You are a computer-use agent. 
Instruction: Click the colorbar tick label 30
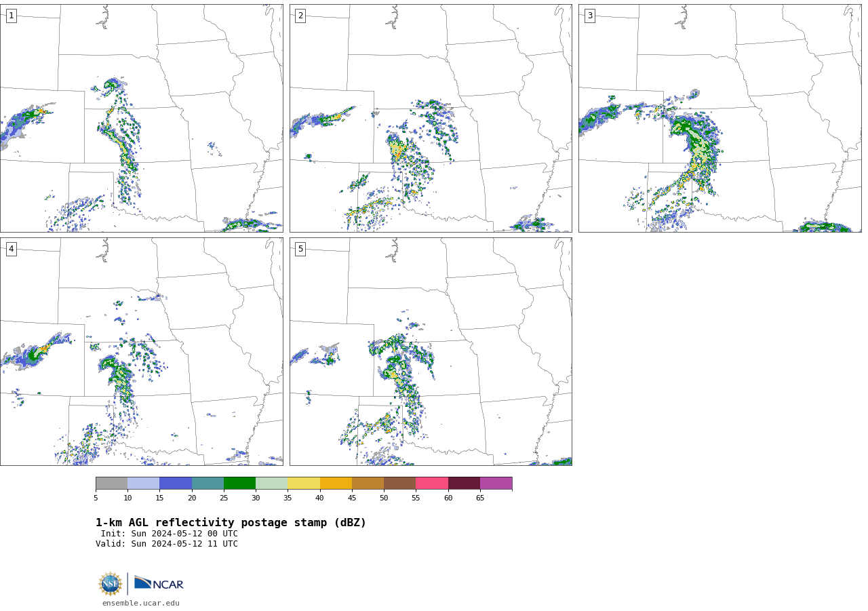256,498
